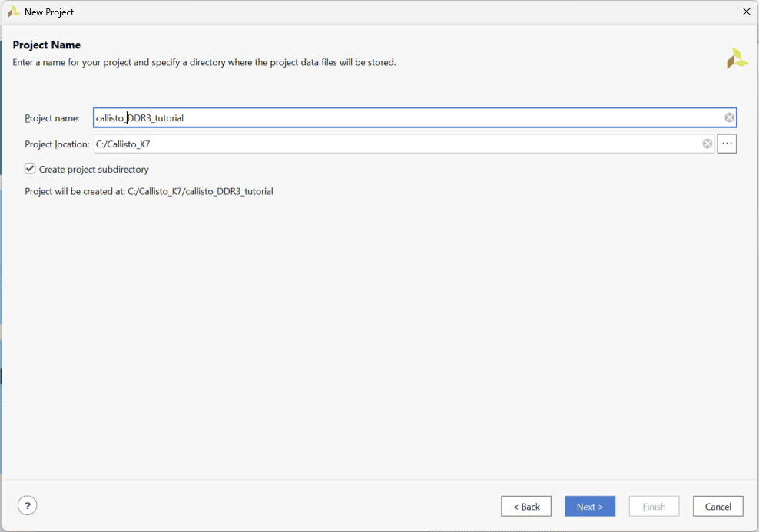Viewport: 759px width, 532px height.
Task: Click the "Project location:" field label
Action: tap(57, 144)
